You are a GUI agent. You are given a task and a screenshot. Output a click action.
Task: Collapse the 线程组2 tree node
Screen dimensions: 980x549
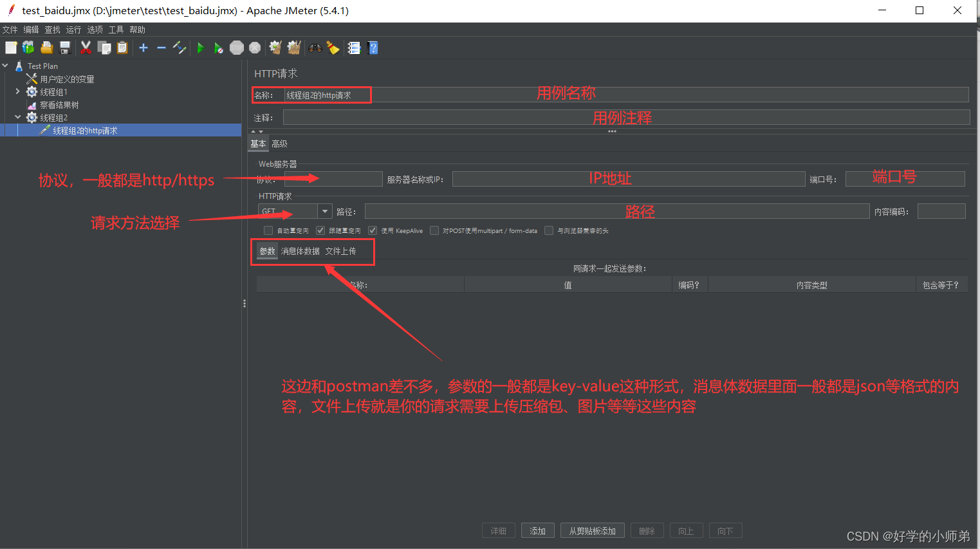tap(18, 118)
